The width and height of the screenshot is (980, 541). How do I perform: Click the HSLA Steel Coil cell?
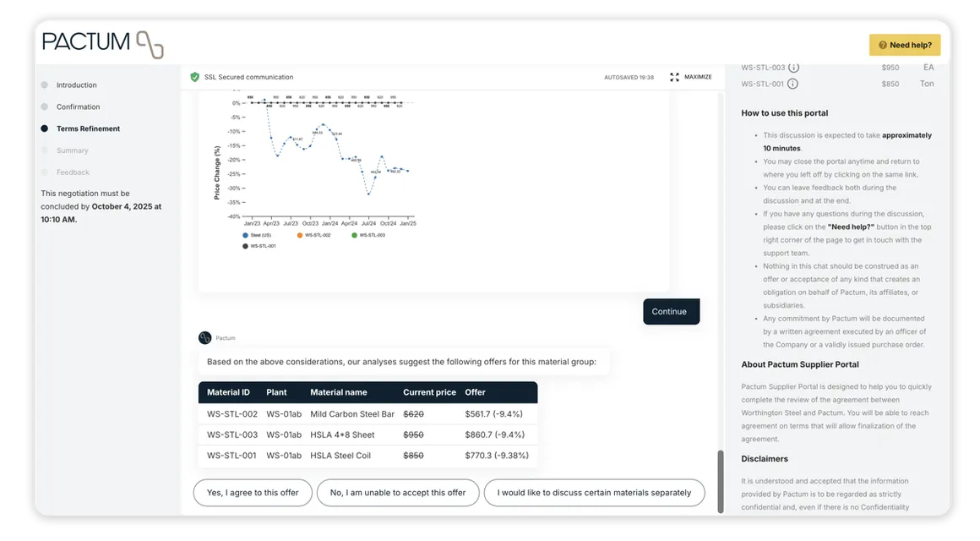[340, 456]
